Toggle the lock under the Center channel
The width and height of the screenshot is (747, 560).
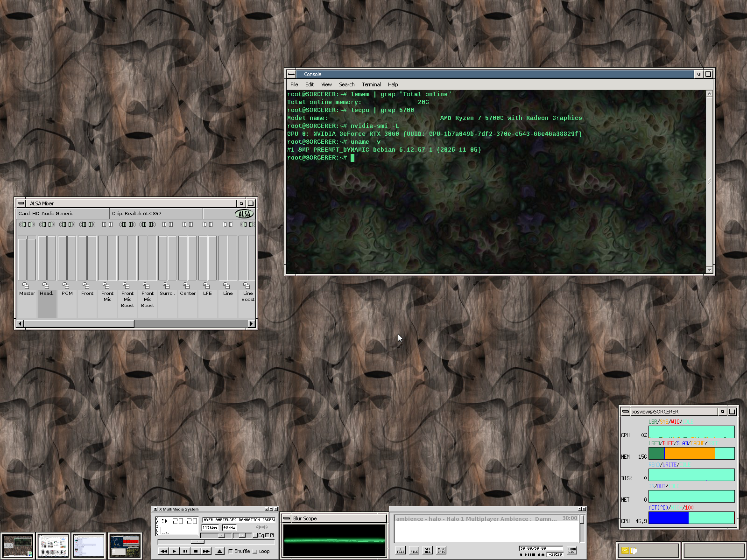click(186, 286)
